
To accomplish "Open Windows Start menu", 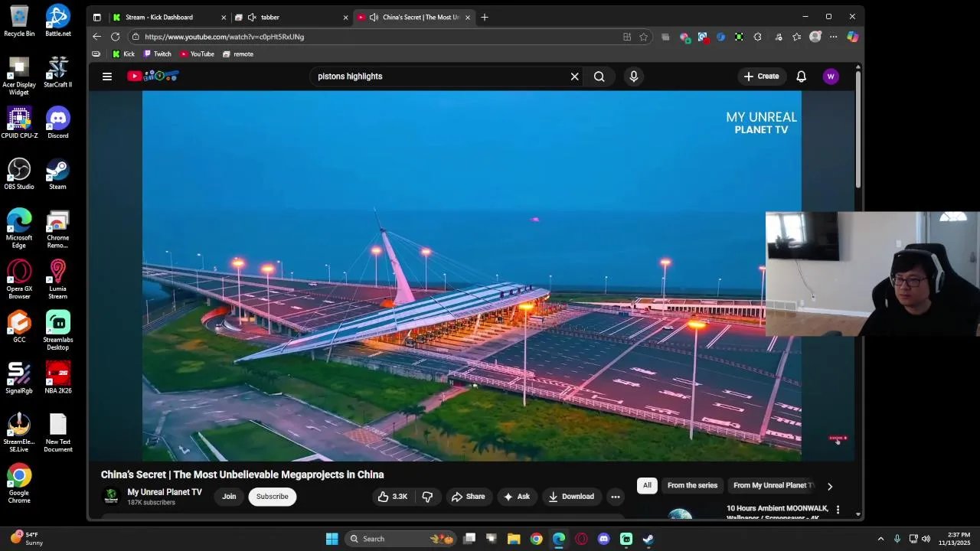I will pos(332,539).
